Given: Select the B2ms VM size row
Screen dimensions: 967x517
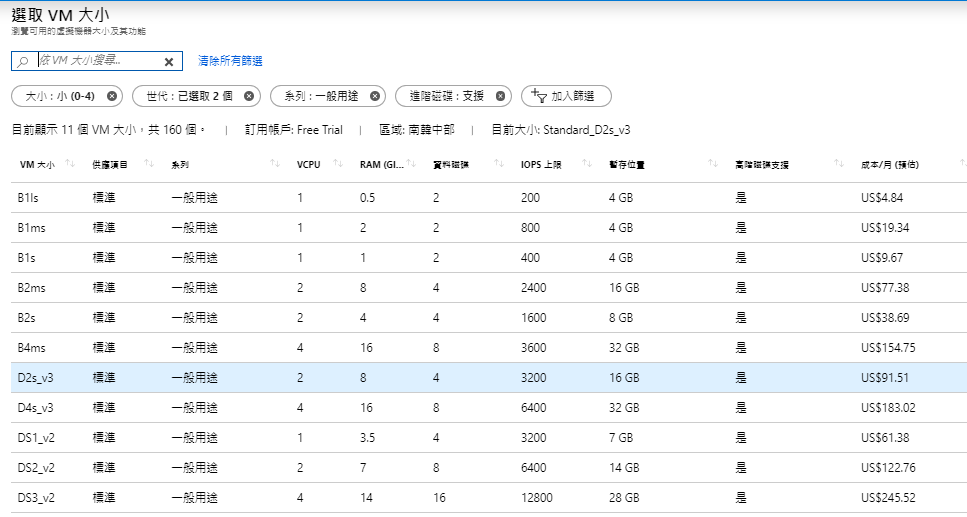Looking at the screenshot, I should [488, 287].
